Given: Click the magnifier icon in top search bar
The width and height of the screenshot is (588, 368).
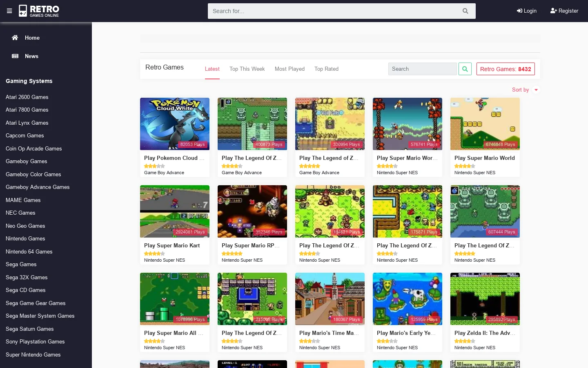Looking at the screenshot, I should tap(465, 11).
